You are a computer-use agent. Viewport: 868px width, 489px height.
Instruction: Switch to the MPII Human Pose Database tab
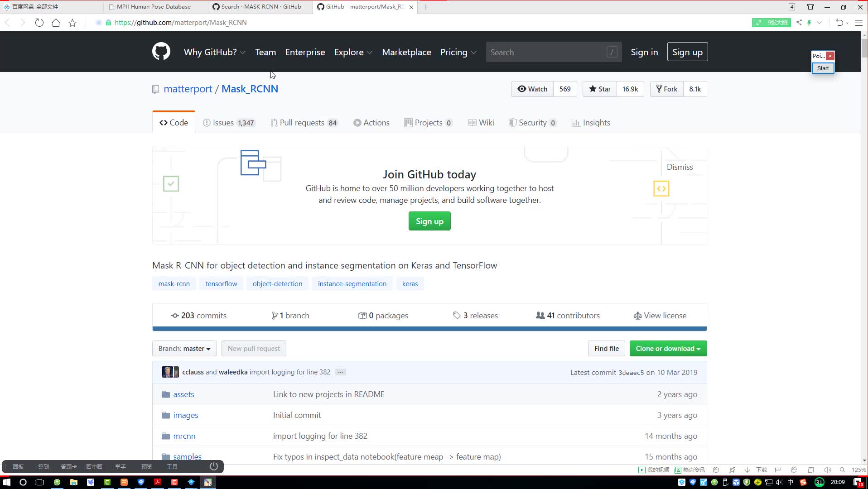pos(156,7)
